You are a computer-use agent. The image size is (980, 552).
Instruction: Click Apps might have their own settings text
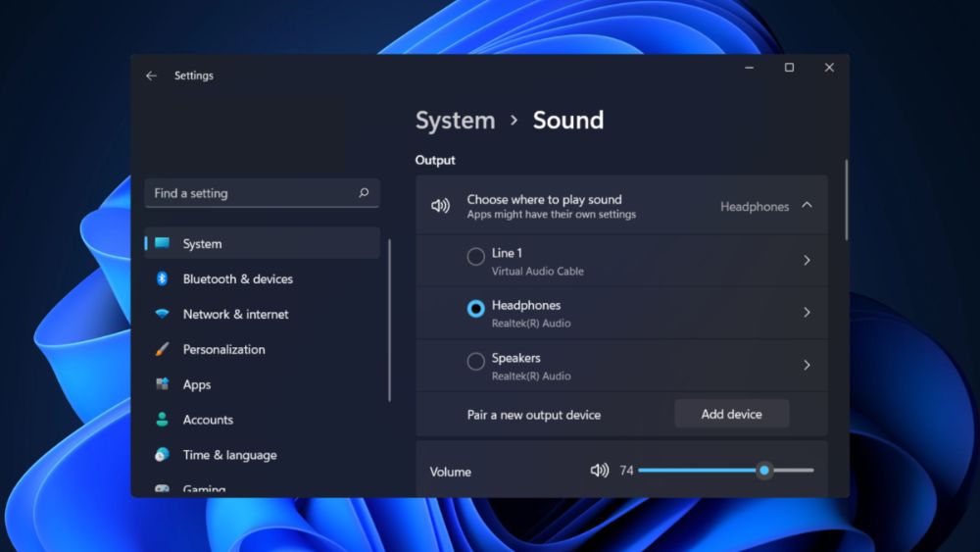coord(551,215)
